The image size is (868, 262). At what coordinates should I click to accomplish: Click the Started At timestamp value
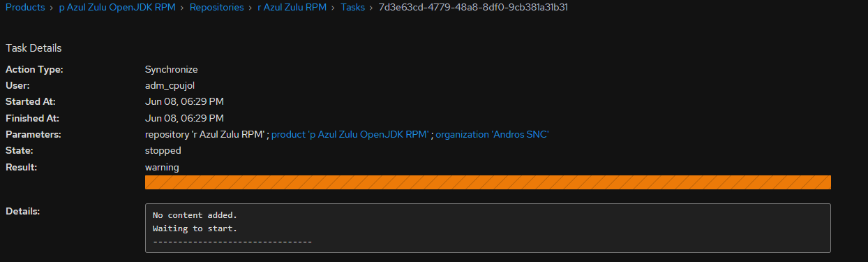click(184, 102)
